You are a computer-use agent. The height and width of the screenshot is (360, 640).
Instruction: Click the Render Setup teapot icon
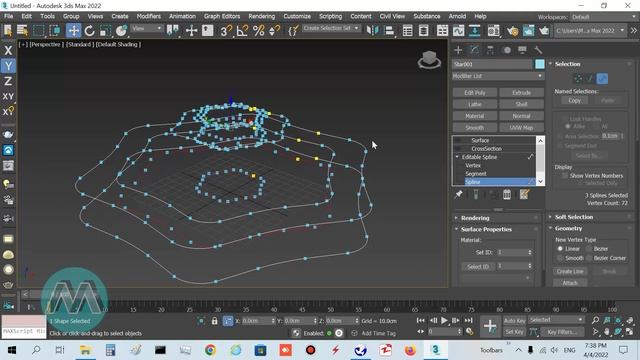pyautogui.click(x=512, y=31)
